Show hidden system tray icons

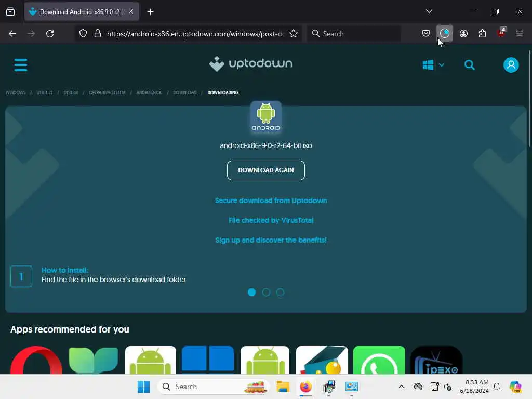(x=402, y=387)
